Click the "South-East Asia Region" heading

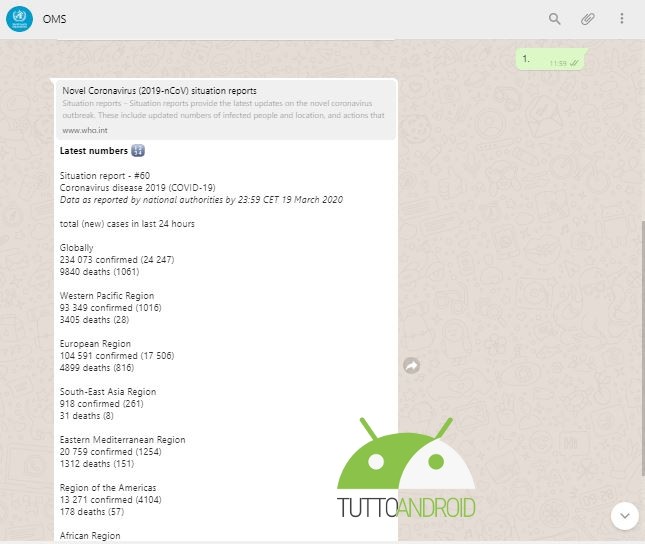[108, 392]
